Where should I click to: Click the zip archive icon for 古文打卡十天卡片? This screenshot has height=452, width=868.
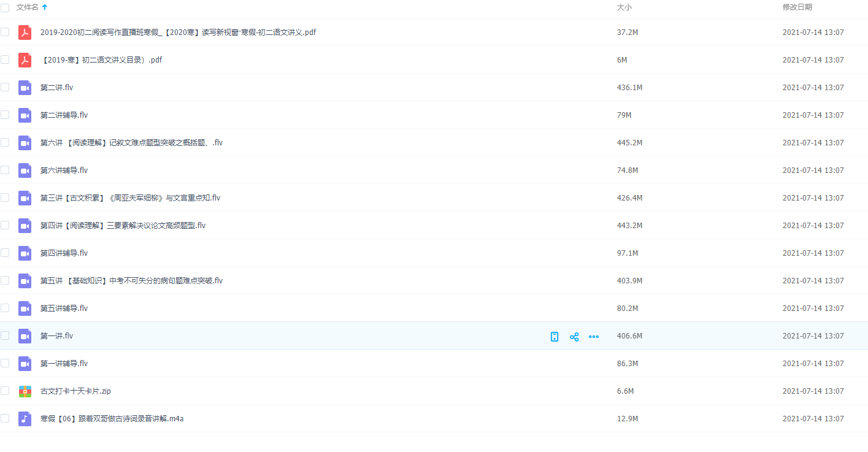[x=25, y=391]
